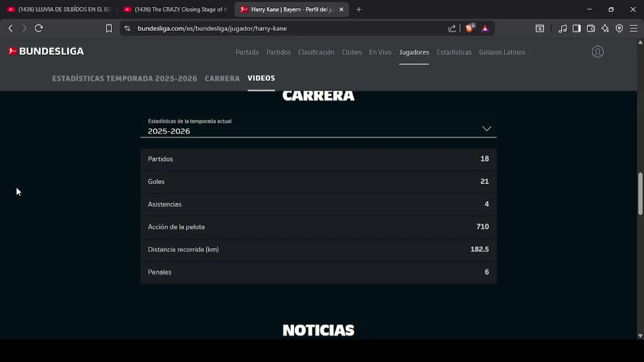
Task: Open the share page icon in address bar
Action: tap(452, 29)
